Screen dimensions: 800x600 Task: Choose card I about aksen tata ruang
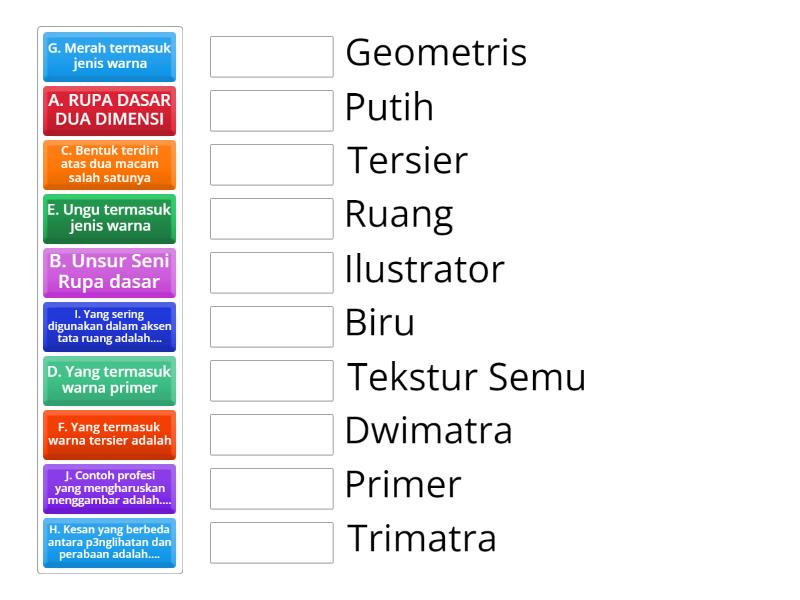pyautogui.click(x=110, y=328)
